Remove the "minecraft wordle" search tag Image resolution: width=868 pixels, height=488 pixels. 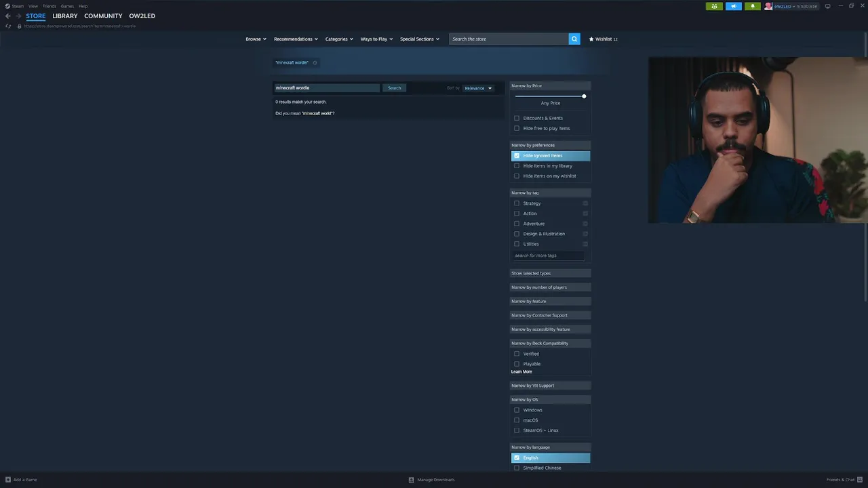pyautogui.click(x=315, y=62)
